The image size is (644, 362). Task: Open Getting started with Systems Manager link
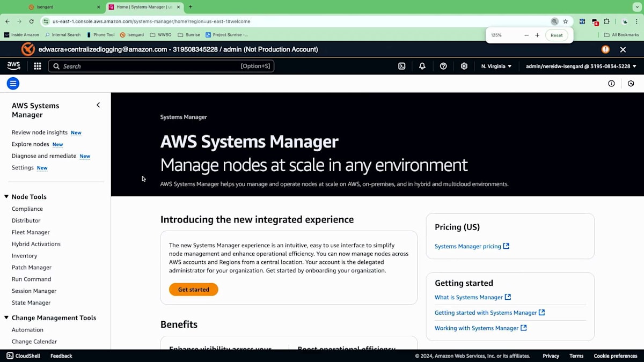(x=489, y=313)
